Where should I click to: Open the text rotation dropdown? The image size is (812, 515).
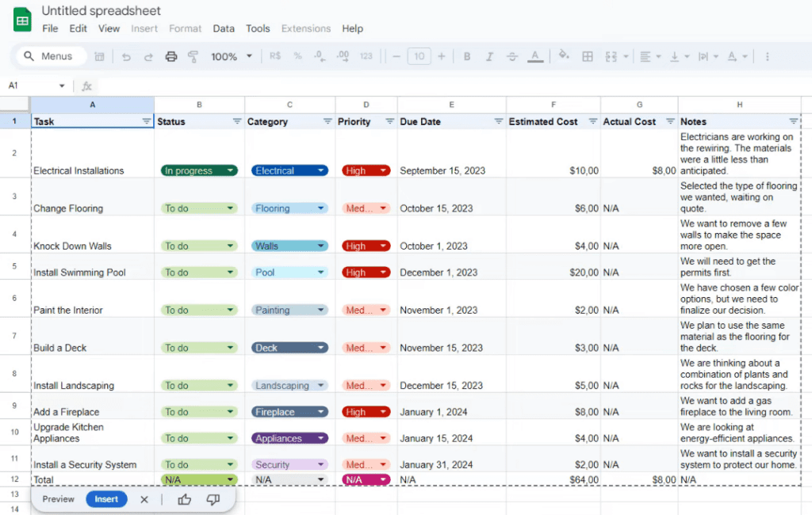[x=737, y=56]
